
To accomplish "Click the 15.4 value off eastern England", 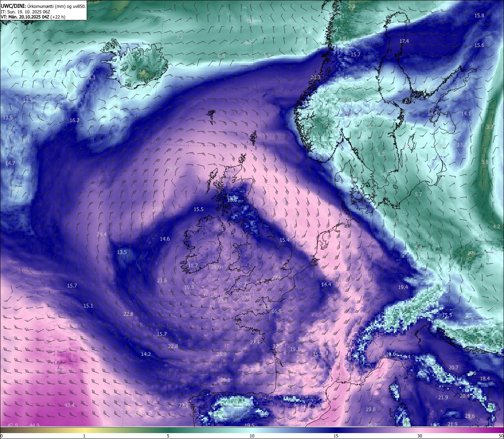I will [x=284, y=240].
